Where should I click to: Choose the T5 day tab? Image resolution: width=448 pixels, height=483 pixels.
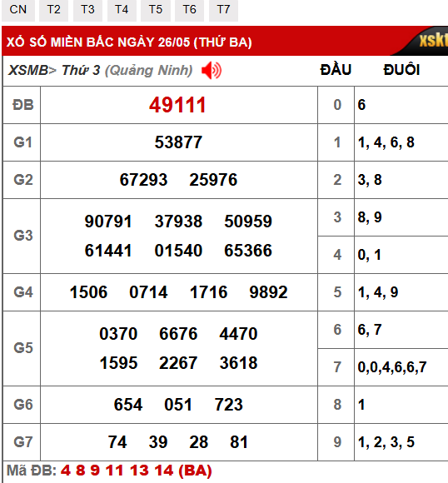click(156, 10)
